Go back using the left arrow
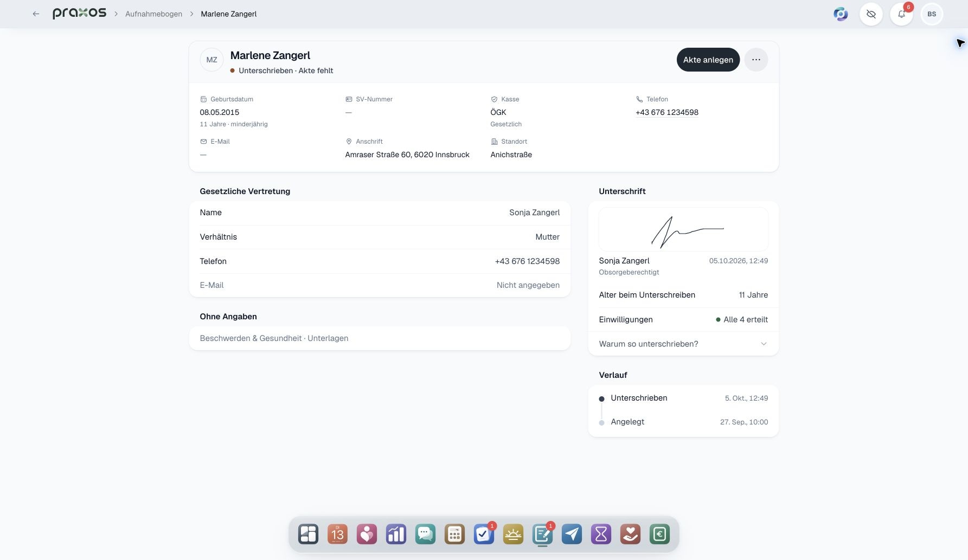This screenshot has width=968, height=560. pos(36,14)
